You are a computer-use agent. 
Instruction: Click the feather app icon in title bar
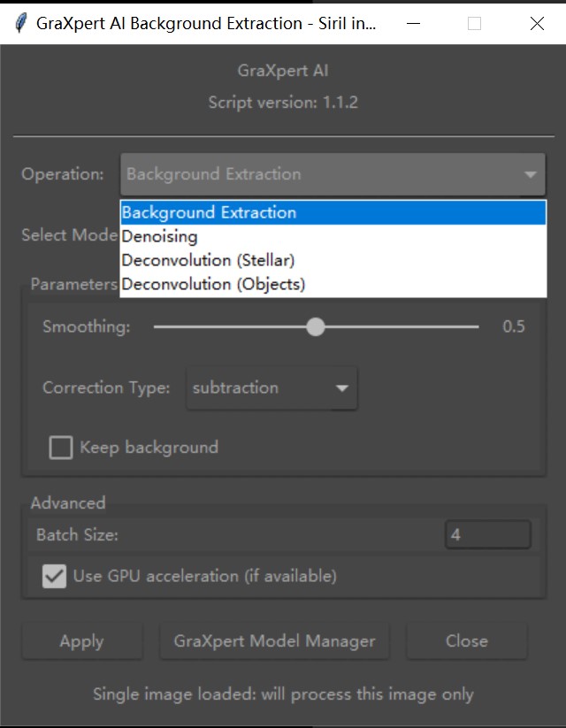(x=21, y=23)
